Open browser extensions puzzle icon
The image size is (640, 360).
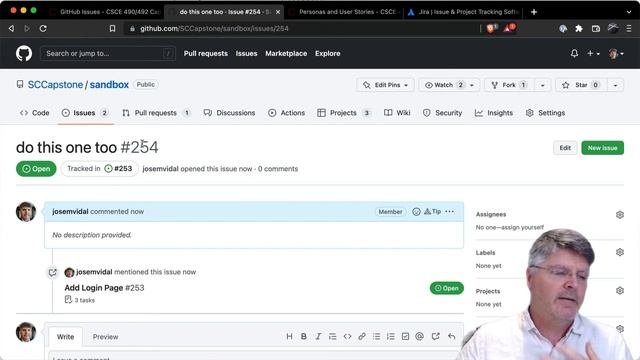tap(579, 28)
